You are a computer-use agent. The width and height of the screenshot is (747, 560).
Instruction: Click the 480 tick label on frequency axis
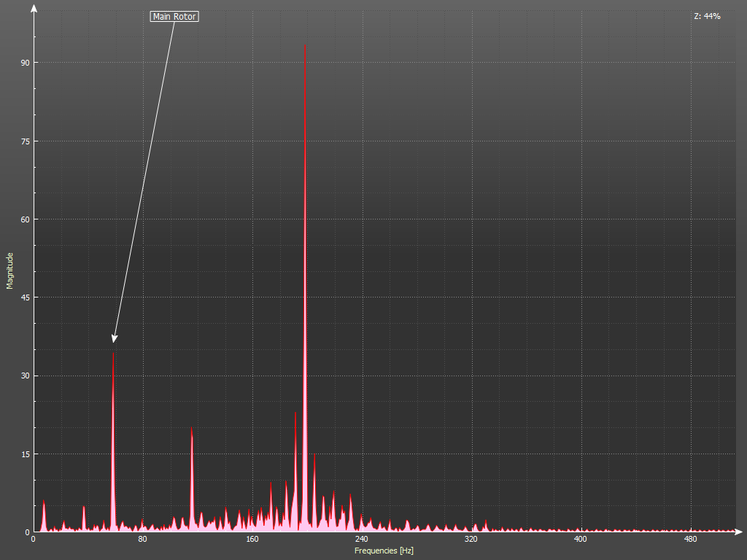coord(690,540)
